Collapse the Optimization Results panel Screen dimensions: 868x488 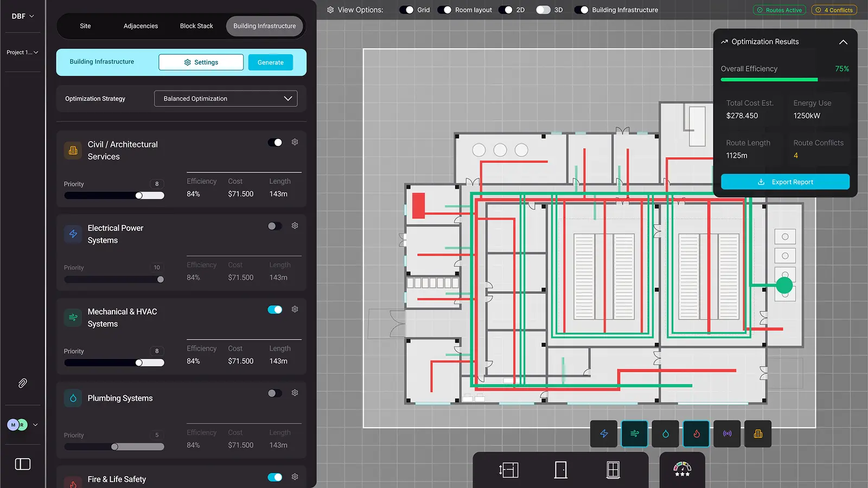843,42
